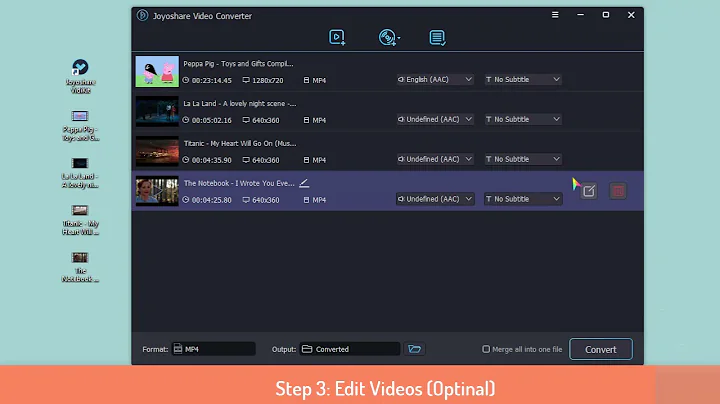This screenshot has width=720, height=404.
Task: Click the MP4 format icon in Format field
Action: pyautogui.click(x=178, y=349)
